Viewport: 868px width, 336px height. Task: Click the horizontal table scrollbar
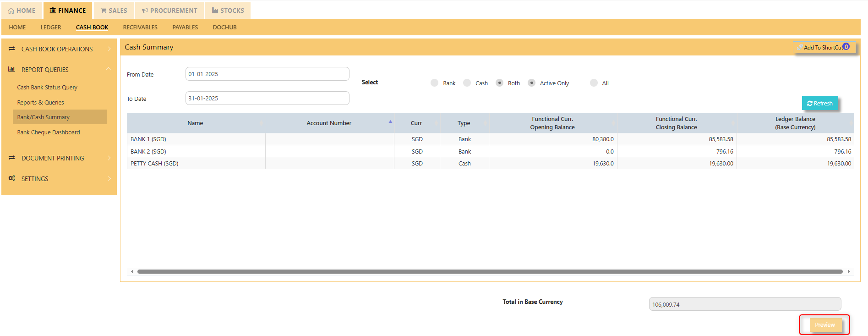(490, 271)
